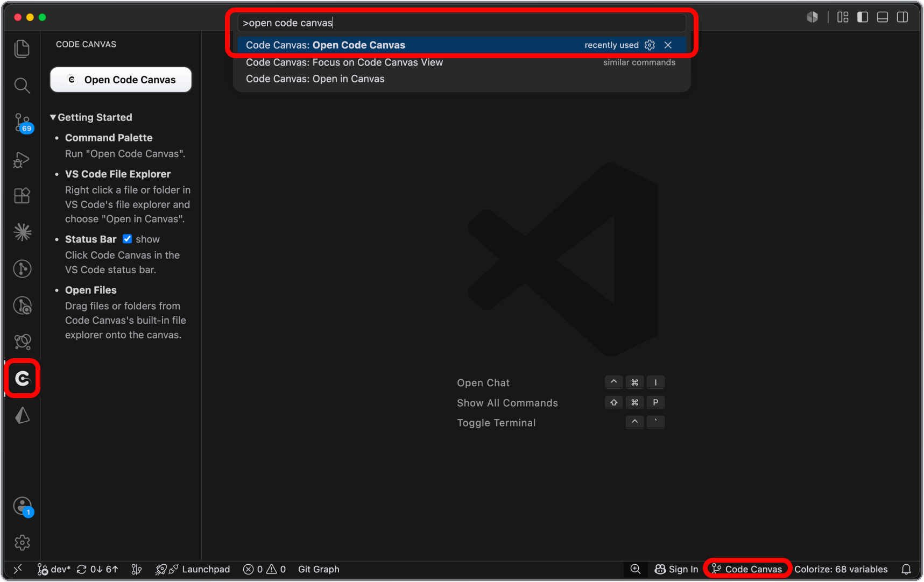
Task: Click Launchpad in the status bar
Action: point(193,569)
